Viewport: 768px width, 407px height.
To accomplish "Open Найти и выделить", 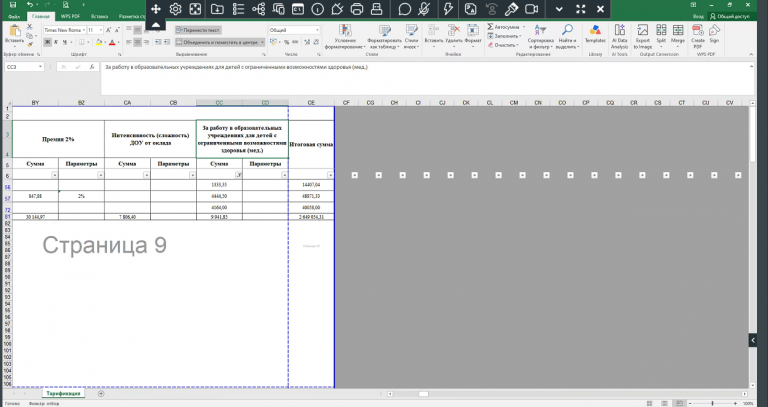I will tap(567, 36).
